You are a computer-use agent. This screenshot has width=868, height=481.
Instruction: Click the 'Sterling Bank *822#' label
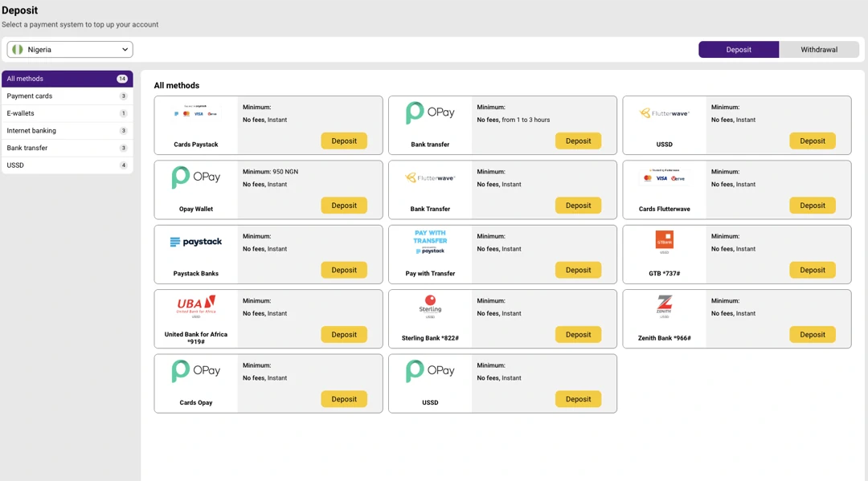tap(430, 338)
